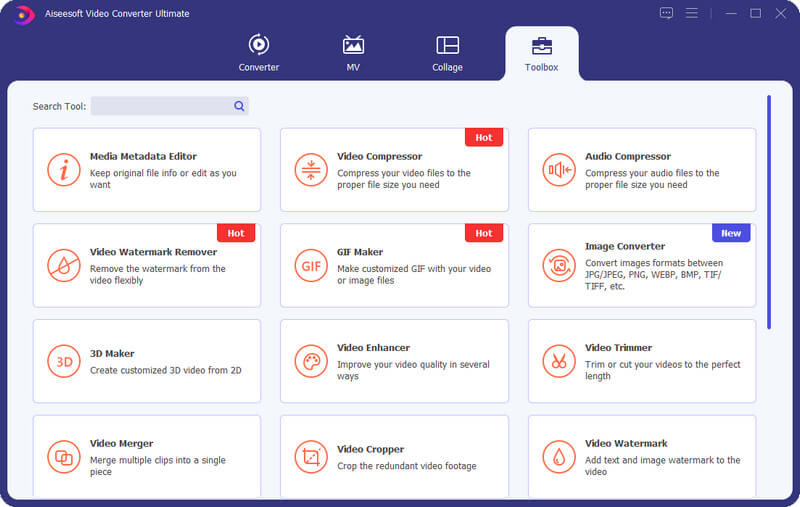Select the Video Trimmer scissors icon

[x=559, y=361]
